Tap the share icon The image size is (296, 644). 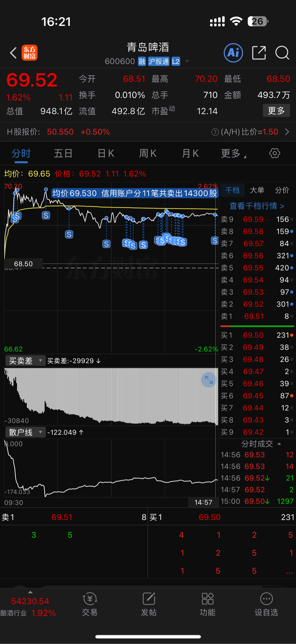pyautogui.click(x=259, y=52)
